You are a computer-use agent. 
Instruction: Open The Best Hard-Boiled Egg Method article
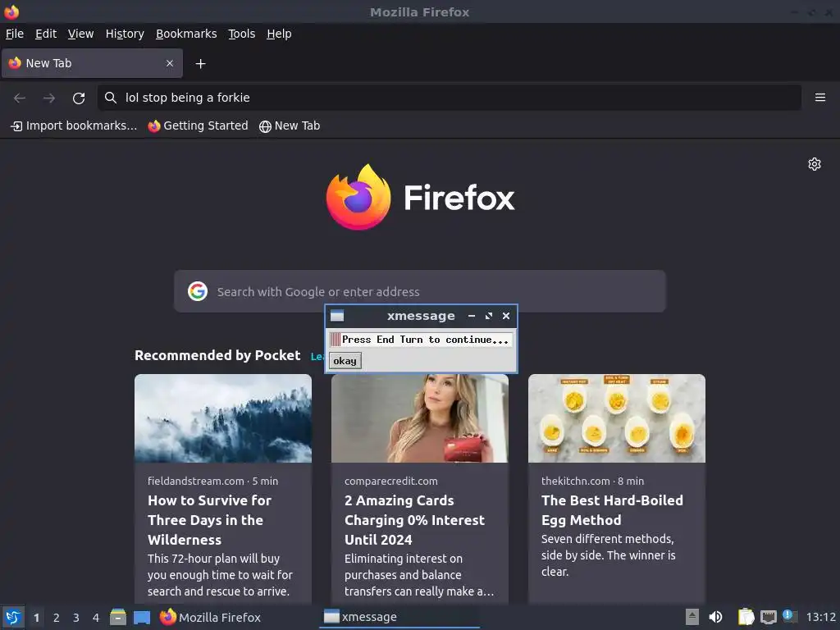tap(612, 510)
